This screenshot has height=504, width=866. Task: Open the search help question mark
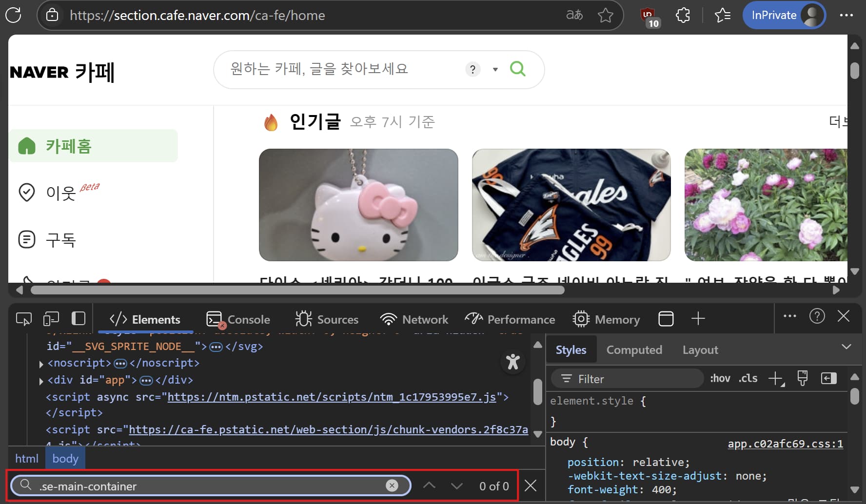click(472, 69)
